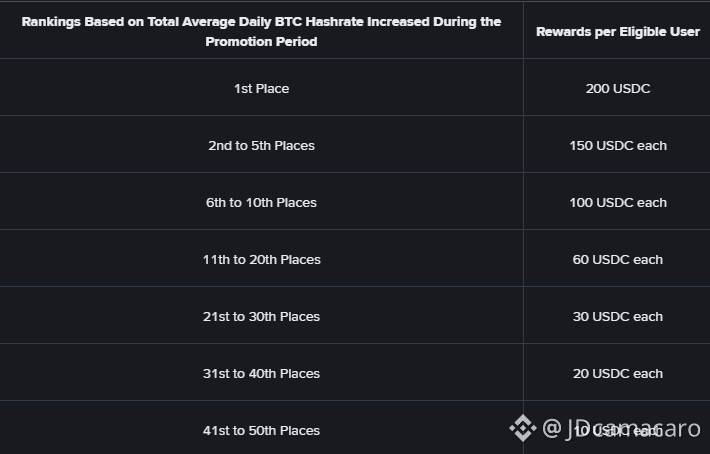710x454 pixels.
Task: Click the vertical divider between table columns
Action: (523, 230)
